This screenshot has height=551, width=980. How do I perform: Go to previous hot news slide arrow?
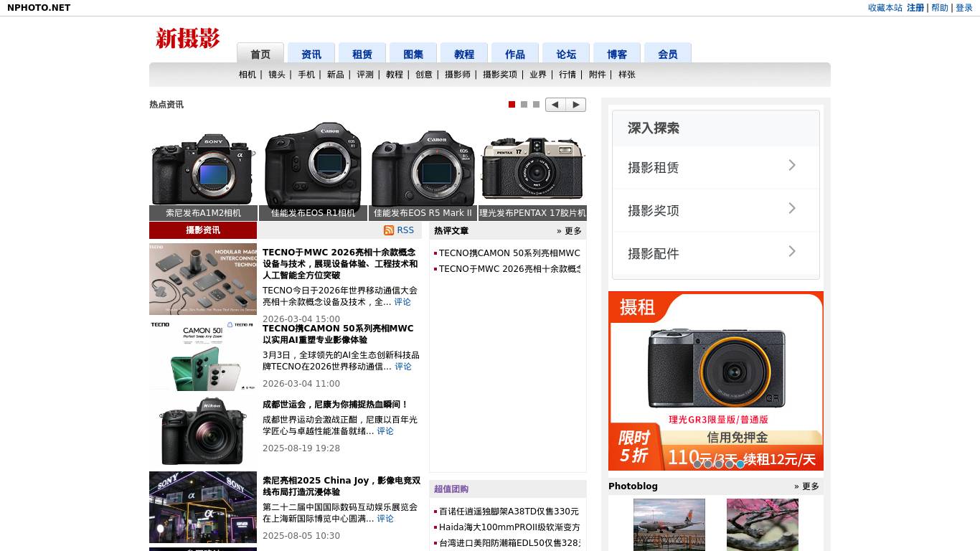click(555, 105)
